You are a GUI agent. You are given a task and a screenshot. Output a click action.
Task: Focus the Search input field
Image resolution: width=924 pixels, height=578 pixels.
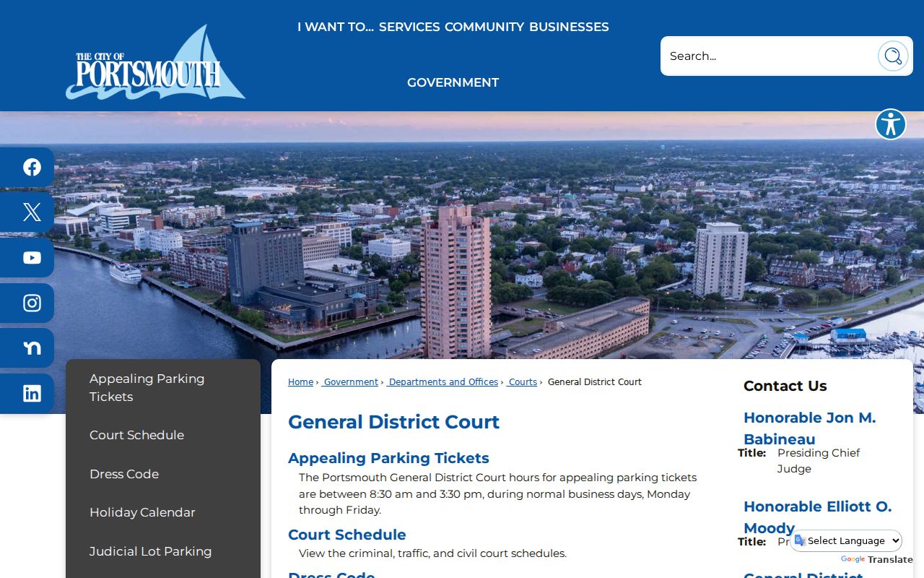pos(769,56)
